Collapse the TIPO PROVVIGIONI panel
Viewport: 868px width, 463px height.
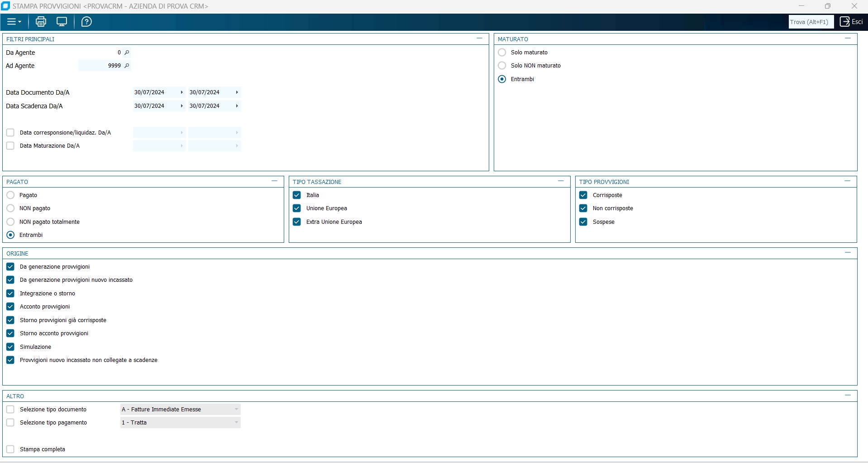[x=848, y=181]
